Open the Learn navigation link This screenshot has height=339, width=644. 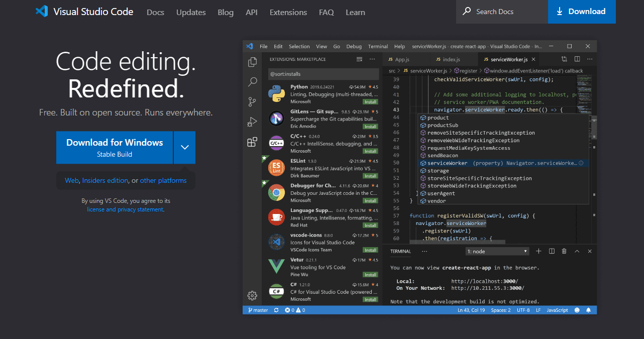pos(355,12)
